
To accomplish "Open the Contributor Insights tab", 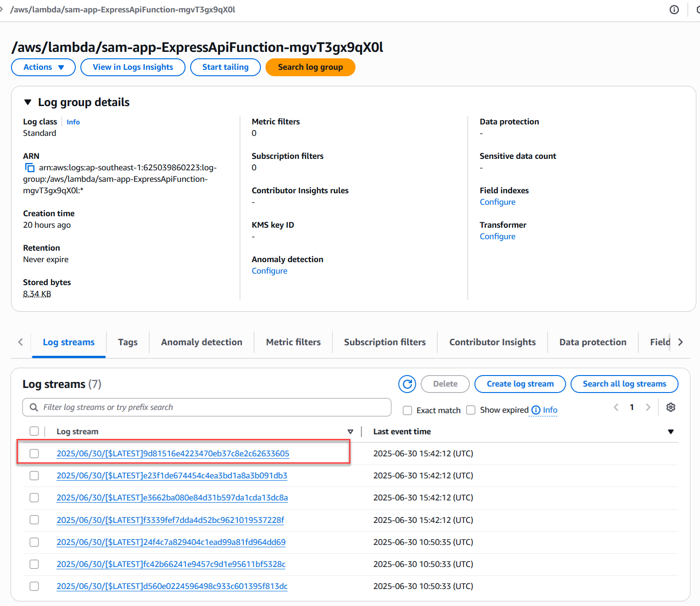I will tap(492, 342).
